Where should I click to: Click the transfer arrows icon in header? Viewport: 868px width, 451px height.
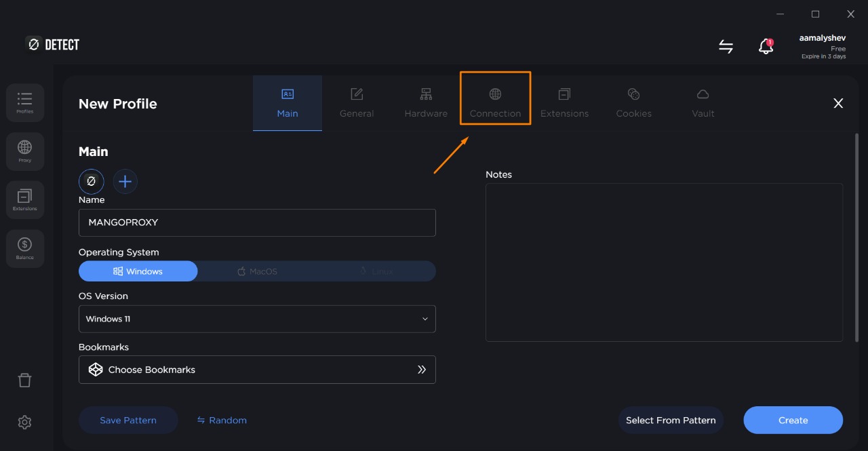[726, 46]
